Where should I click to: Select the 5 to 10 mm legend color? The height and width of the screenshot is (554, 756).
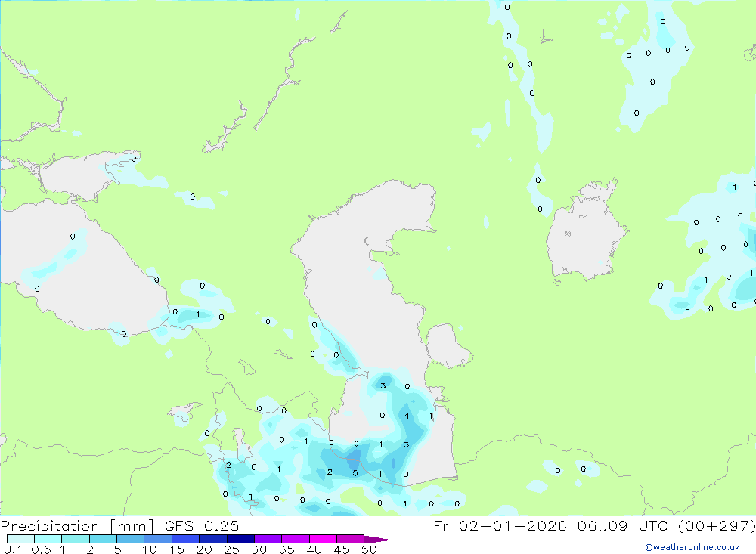pyautogui.click(x=131, y=539)
